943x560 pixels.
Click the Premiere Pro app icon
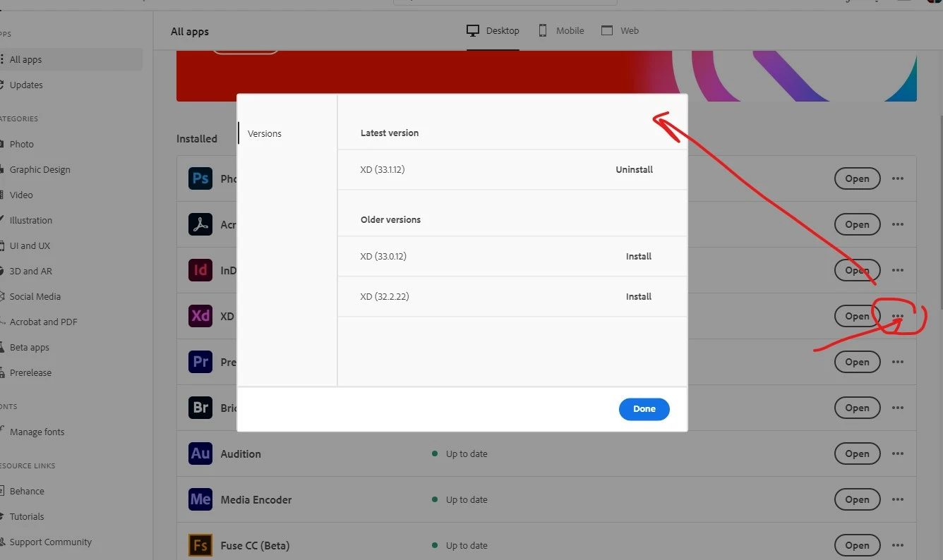[x=200, y=362]
